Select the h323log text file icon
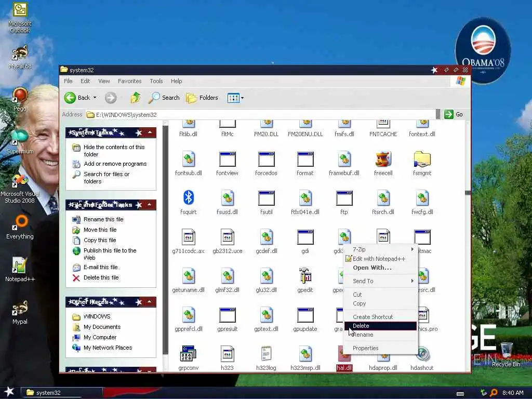532x399 pixels. (x=266, y=353)
